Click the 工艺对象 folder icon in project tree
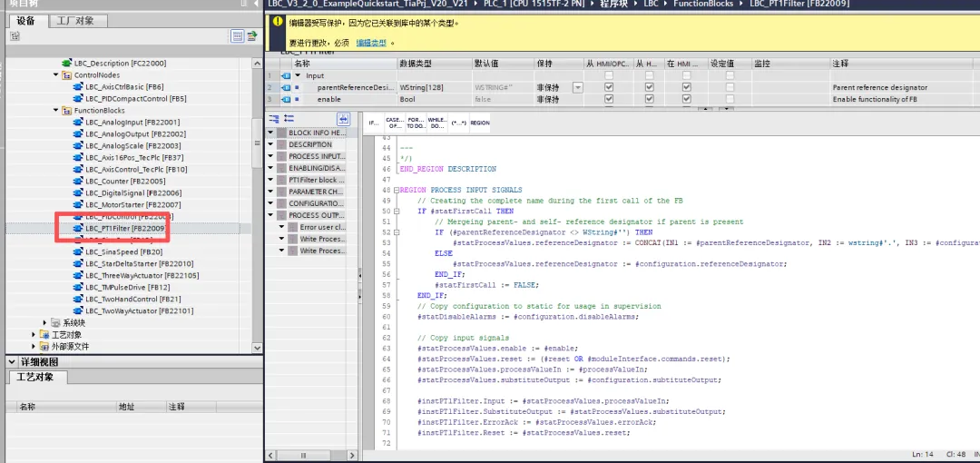The image size is (980, 463). click(44, 335)
